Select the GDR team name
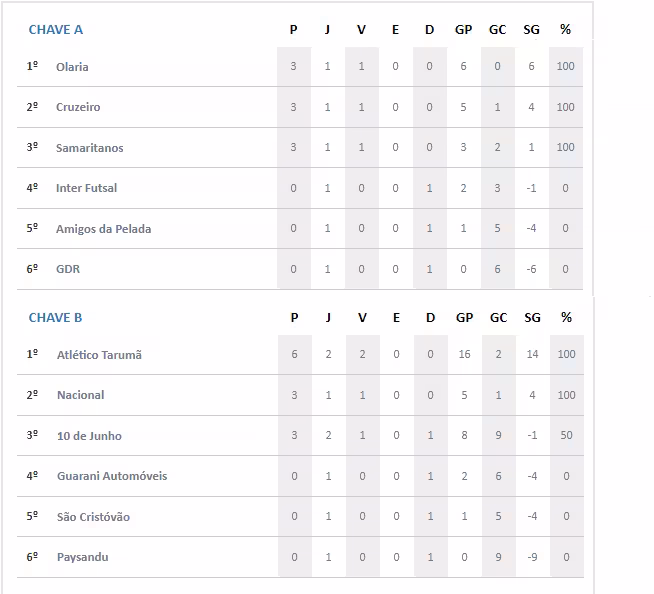The width and height of the screenshot is (654, 594). 68,269
